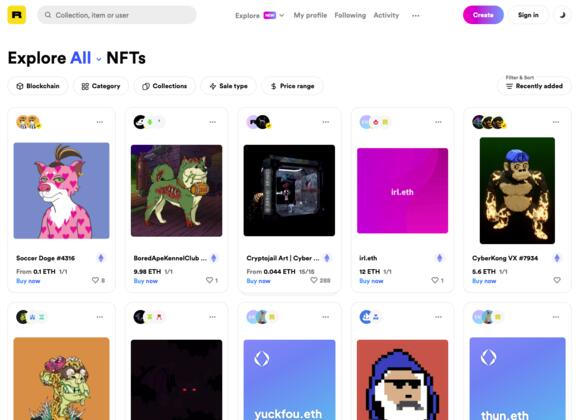Click Buy now on CyberKong VX #7934
Screen dimensions: 580x420
(x=484, y=281)
